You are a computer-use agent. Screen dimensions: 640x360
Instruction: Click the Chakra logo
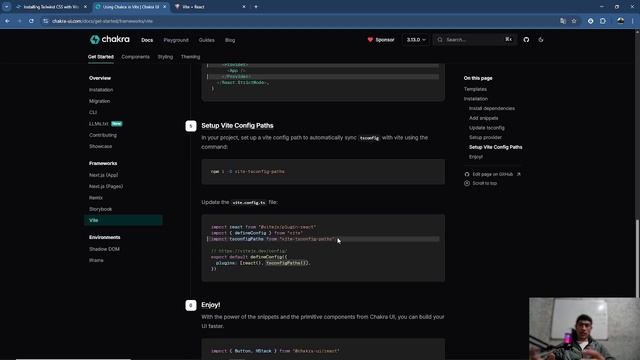[110, 39]
